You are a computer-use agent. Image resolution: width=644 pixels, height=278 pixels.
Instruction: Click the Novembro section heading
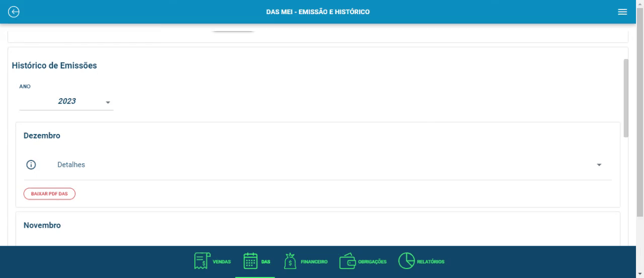42,225
